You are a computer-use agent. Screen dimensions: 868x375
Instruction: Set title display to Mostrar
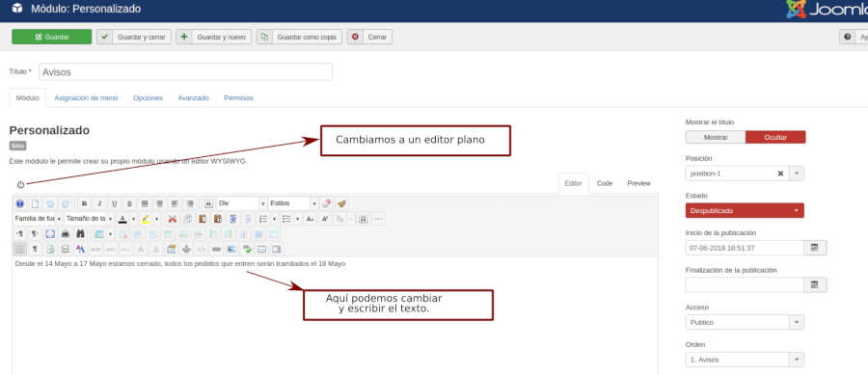(716, 137)
